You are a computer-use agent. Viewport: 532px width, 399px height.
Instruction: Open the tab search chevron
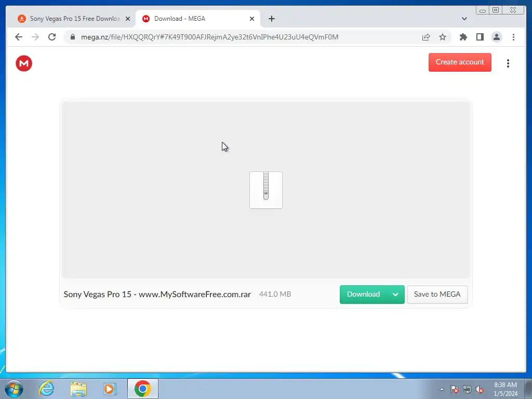point(464,19)
